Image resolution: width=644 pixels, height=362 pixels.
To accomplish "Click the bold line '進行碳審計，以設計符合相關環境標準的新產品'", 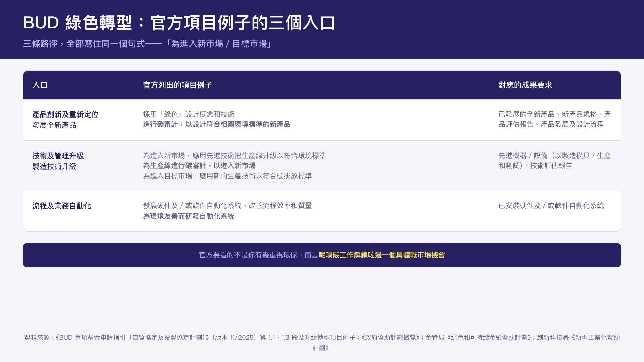I will [217, 124].
